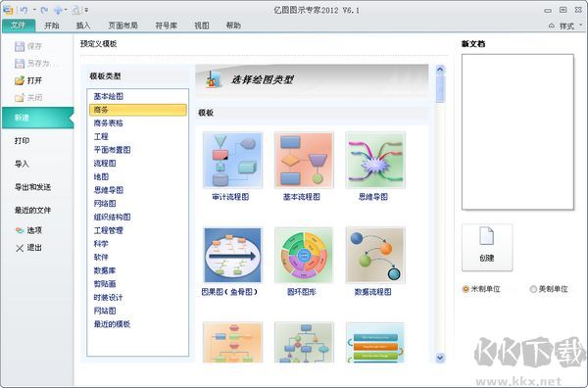
Task: Switch to the 插入 ribbon tab
Action: click(83, 25)
